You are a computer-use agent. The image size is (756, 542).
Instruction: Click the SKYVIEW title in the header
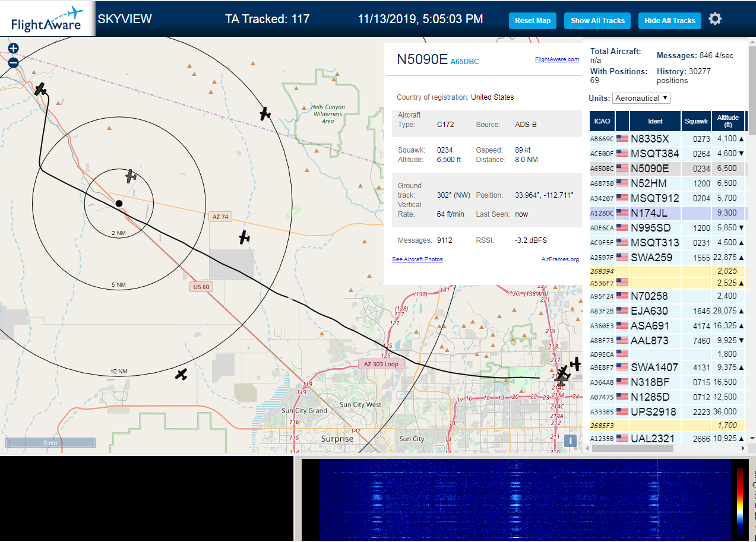(x=125, y=19)
